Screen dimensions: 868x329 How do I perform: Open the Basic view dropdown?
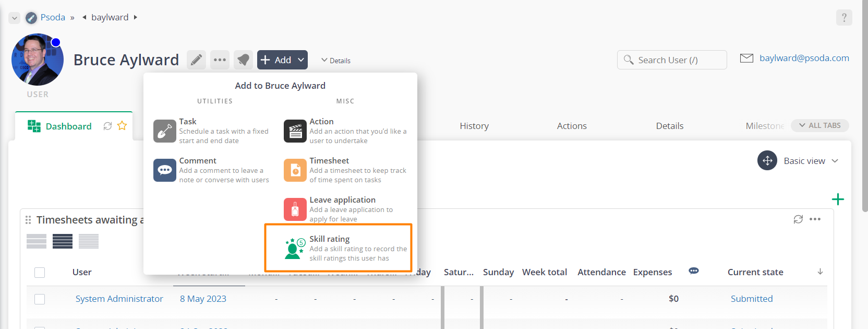coord(799,161)
